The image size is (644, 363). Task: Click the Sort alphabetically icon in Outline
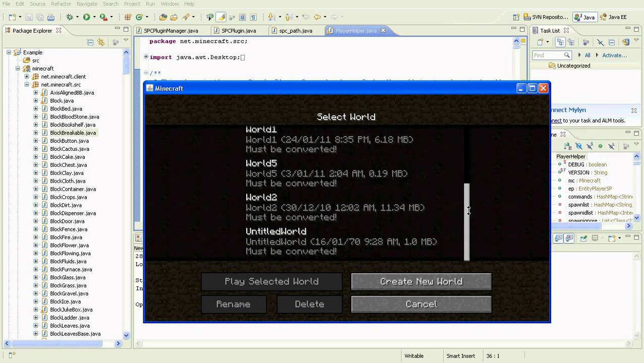568,146
